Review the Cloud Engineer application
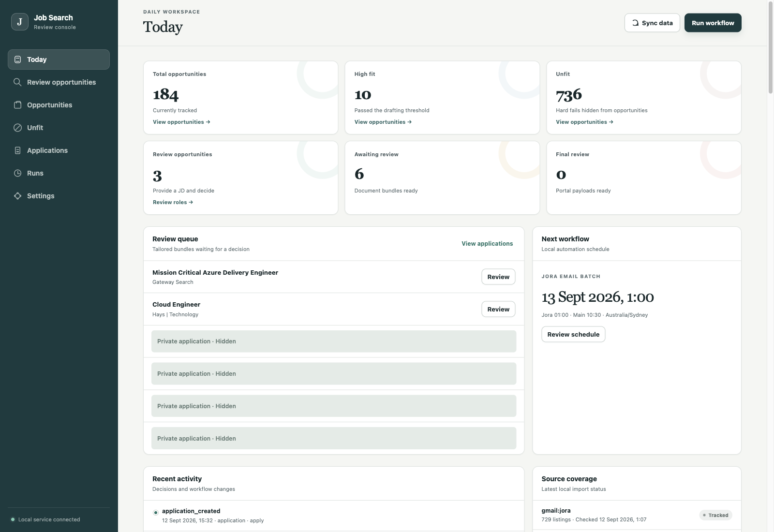Screen dimensions: 774x532 coord(498,309)
